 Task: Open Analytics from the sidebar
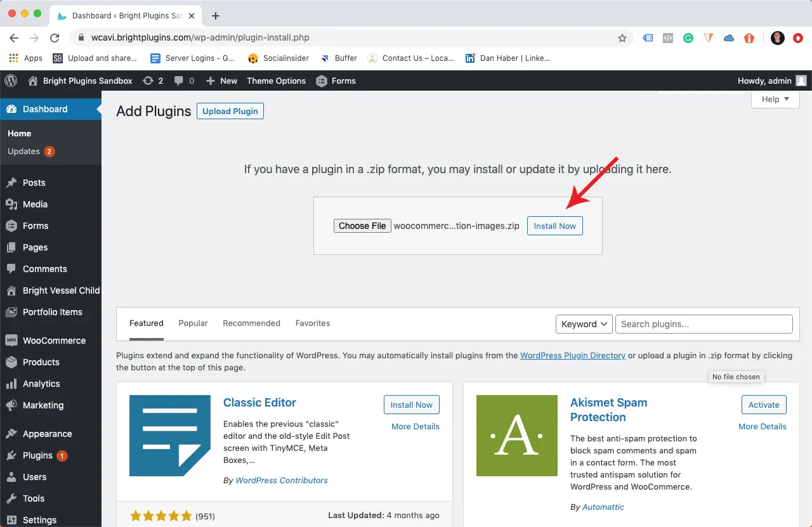point(11,384)
